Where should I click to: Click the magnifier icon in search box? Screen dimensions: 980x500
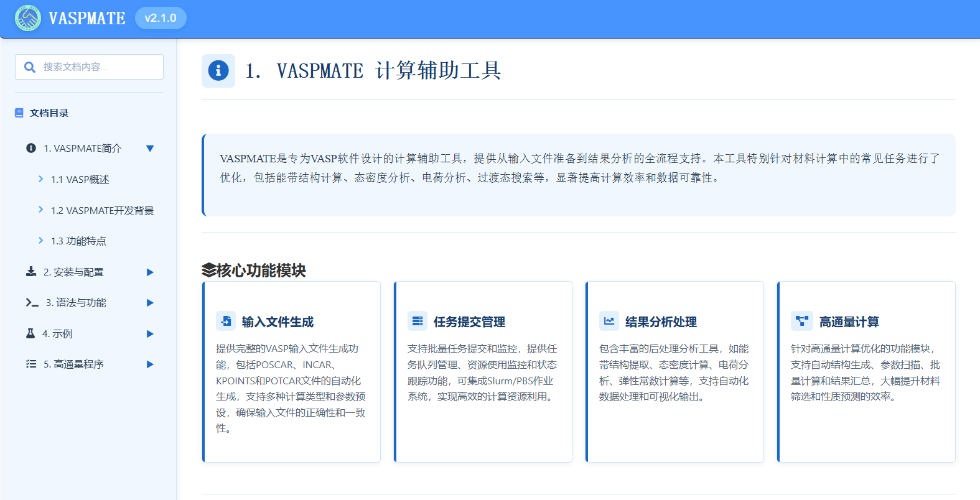29,67
